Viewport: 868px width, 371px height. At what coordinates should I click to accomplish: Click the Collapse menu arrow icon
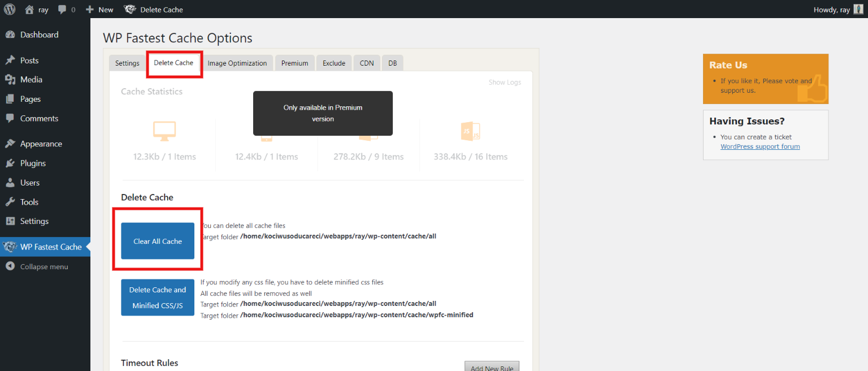pos(10,266)
